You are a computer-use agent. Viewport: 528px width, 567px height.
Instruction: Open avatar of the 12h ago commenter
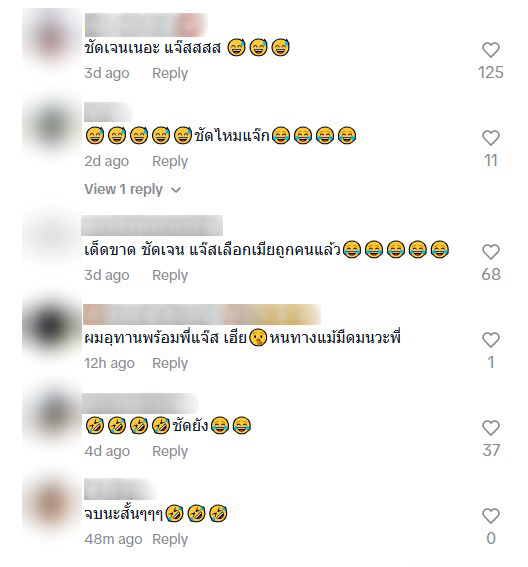pyautogui.click(x=52, y=327)
